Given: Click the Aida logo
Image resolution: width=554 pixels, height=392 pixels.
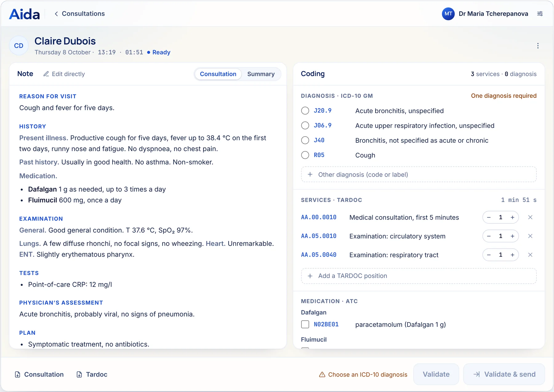Looking at the screenshot, I should click(x=25, y=14).
